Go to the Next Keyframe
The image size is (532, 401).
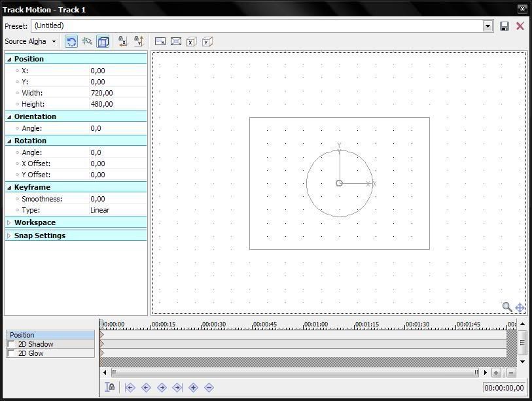pos(162,387)
